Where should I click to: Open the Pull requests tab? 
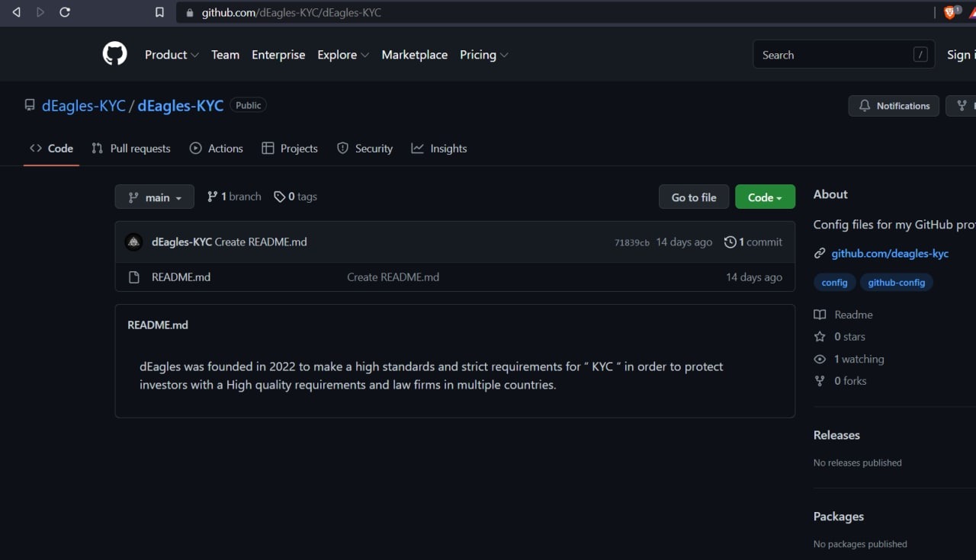click(x=131, y=149)
